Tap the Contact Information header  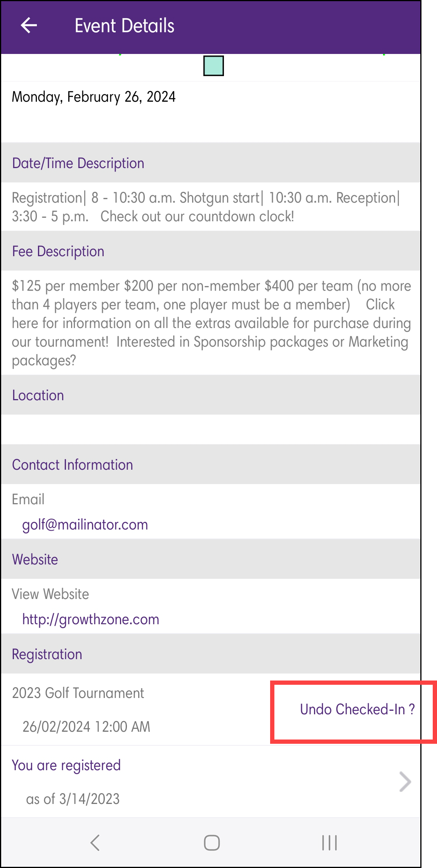[x=73, y=465]
